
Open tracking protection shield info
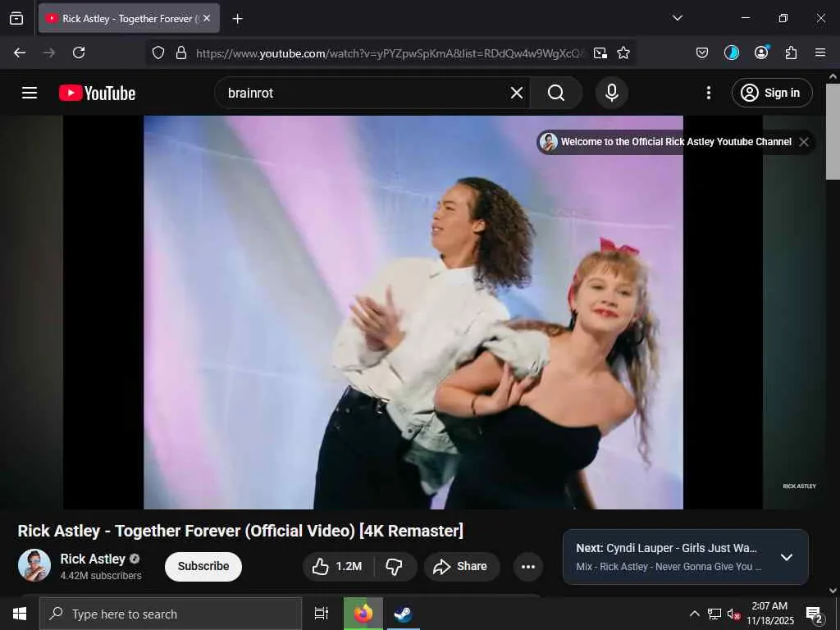point(158,53)
